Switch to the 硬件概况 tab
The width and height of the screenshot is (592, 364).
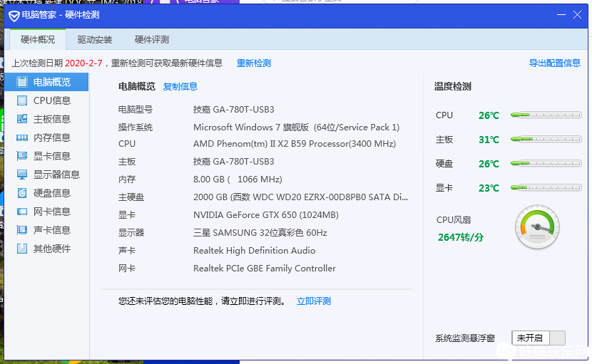point(38,40)
